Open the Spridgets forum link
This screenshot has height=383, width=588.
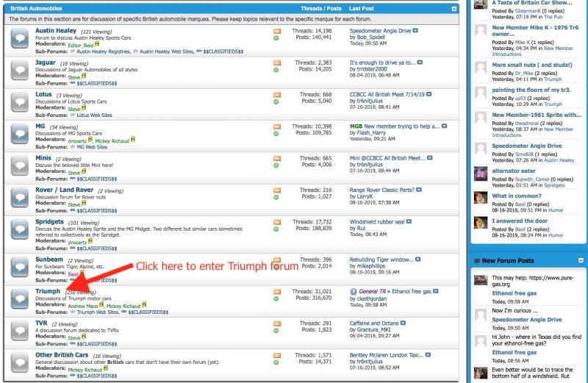(x=49, y=222)
